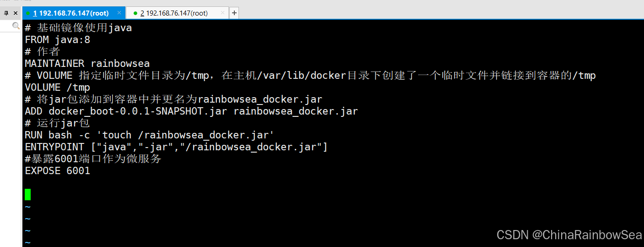
Task: Close session tab 2
Action: pos(223,13)
